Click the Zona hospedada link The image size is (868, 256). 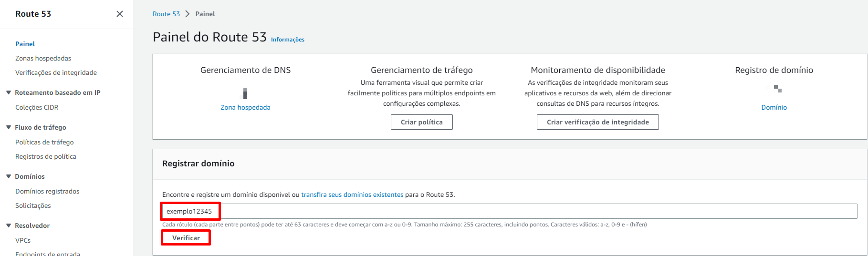245,107
